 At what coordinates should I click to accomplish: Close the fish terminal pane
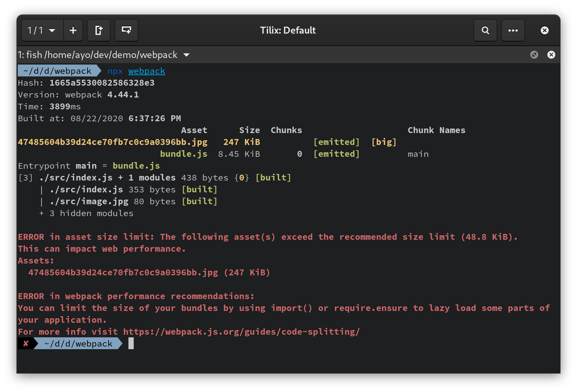click(551, 55)
